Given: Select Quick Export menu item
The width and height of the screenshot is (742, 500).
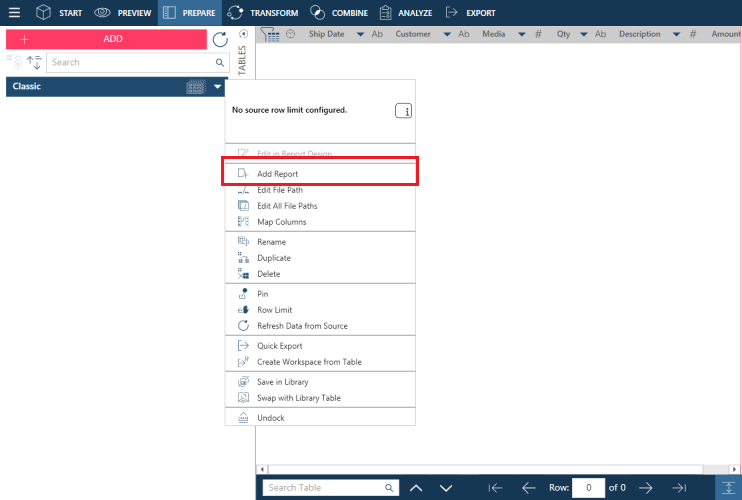Looking at the screenshot, I should pos(320,346).
